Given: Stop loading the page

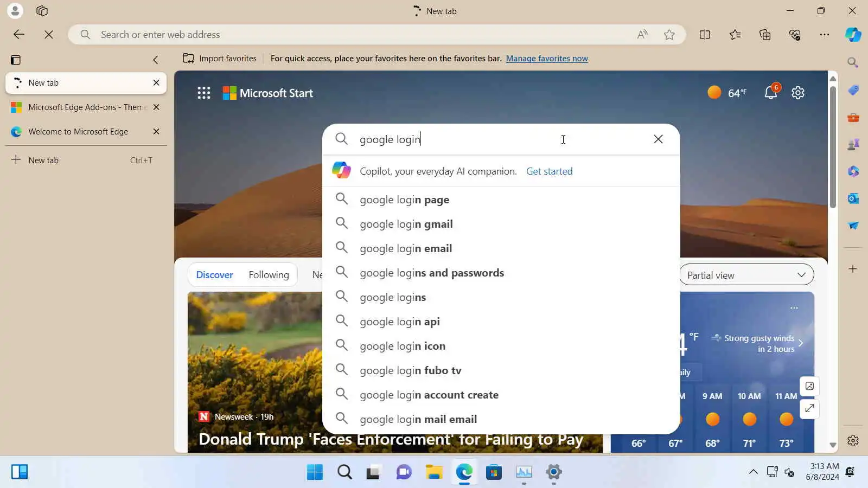Looking at the screenshot, I should tap(49, 35).
